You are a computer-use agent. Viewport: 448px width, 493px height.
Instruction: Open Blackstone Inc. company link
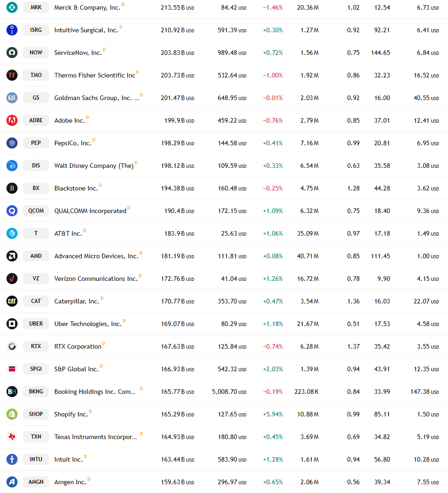tap(76, 188)
